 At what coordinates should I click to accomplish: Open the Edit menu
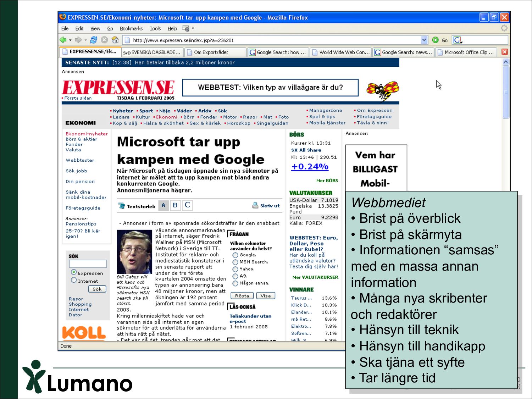(x=79, y=28)
